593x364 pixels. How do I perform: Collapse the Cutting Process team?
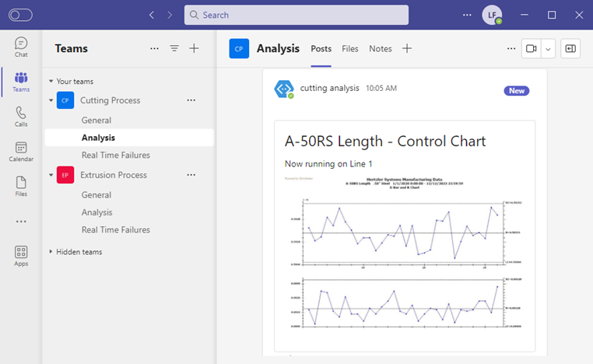click(51, 100)
